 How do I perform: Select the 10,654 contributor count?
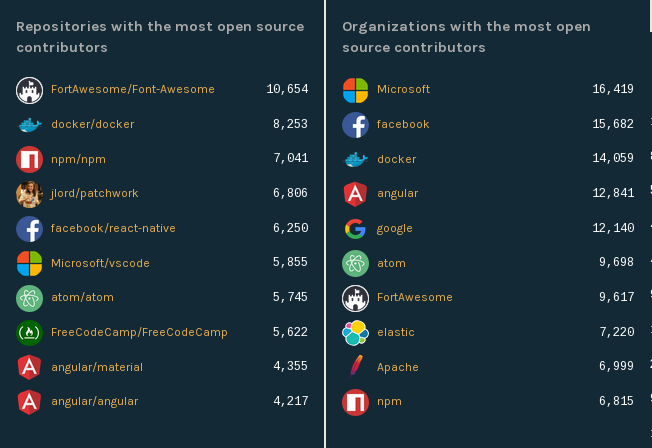pyautogui.click(x=287, y=89)
